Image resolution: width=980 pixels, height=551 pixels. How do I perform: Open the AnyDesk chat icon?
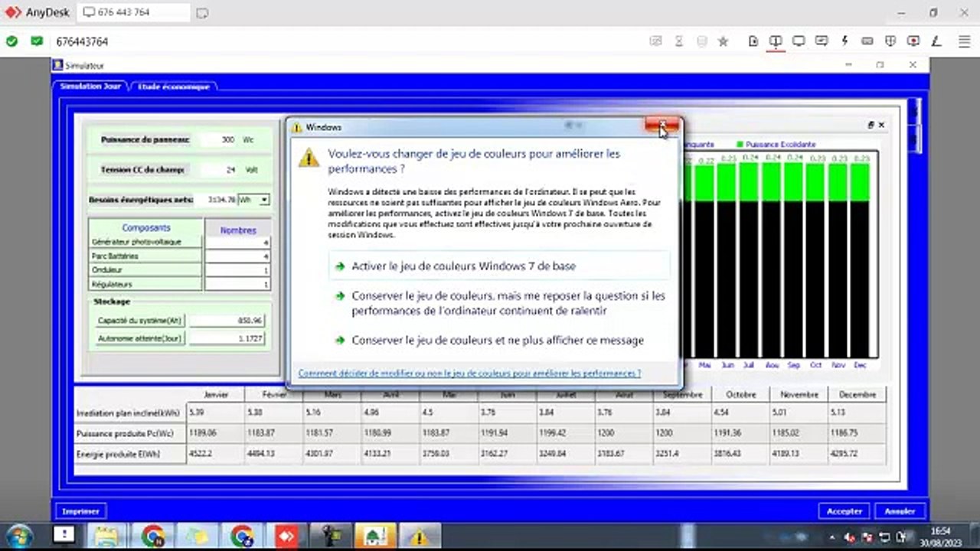(x=822, y=41)
